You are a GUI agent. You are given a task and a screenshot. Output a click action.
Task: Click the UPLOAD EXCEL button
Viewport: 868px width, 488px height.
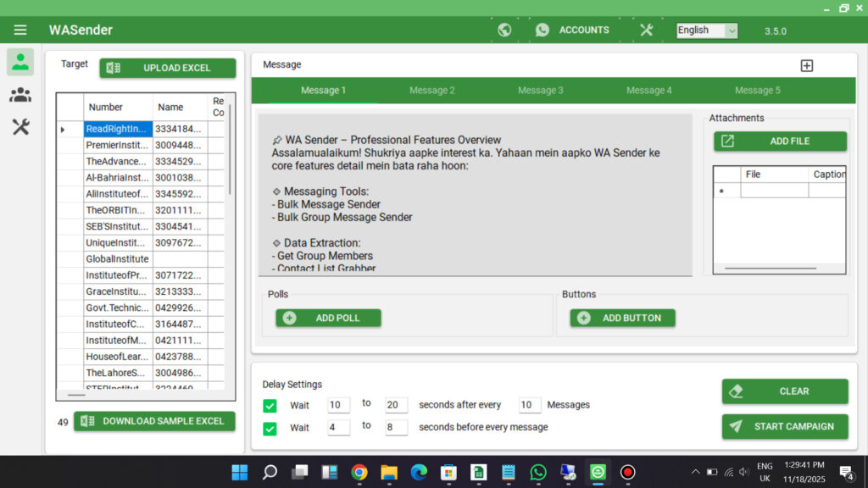[168, 68]
